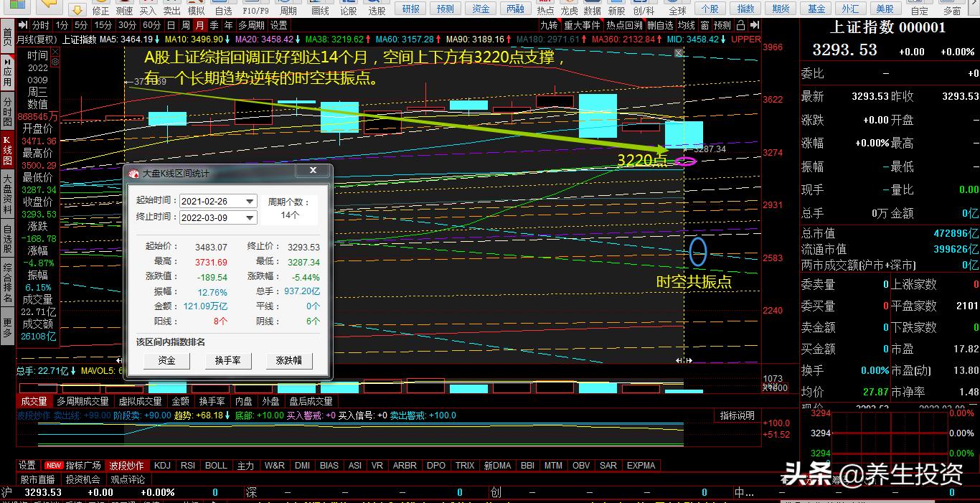Expand the 起始时间 date dropdown
This screenshot has height=503, width=980.
(x=250, y=202)
